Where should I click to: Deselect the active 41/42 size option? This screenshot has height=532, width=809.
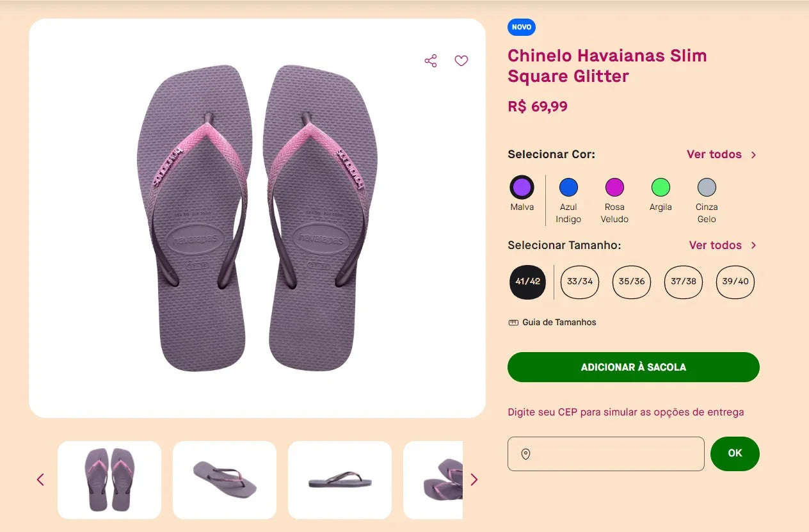coord(527,282)
